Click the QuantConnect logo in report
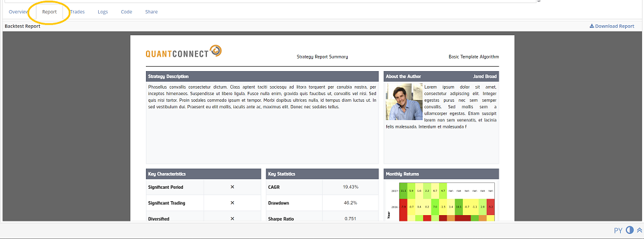644x239 pixels. pos(184,52)
